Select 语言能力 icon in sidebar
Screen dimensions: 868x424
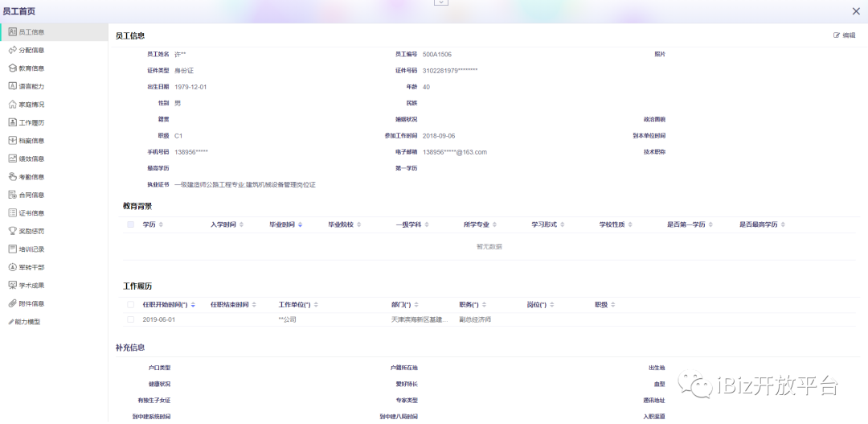coord(13,86)
